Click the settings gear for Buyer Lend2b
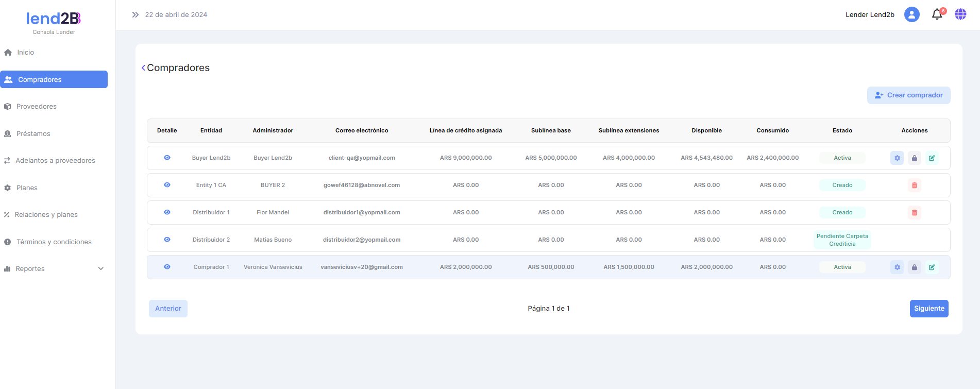Viewport: 980px width, 389px height. pyautogui.click(x=897, y=158)
